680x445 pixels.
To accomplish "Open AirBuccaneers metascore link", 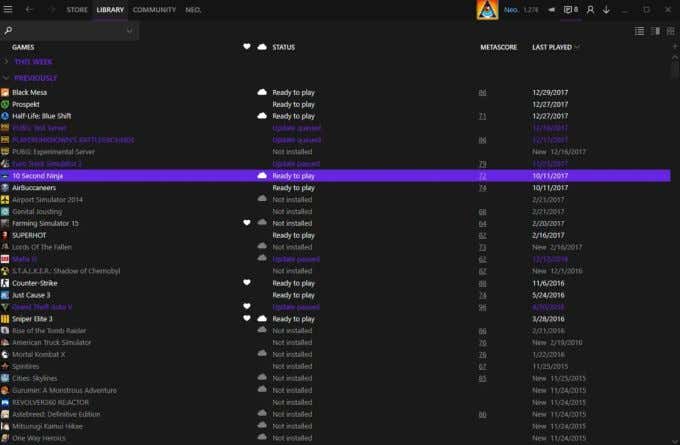I will 482,188.
